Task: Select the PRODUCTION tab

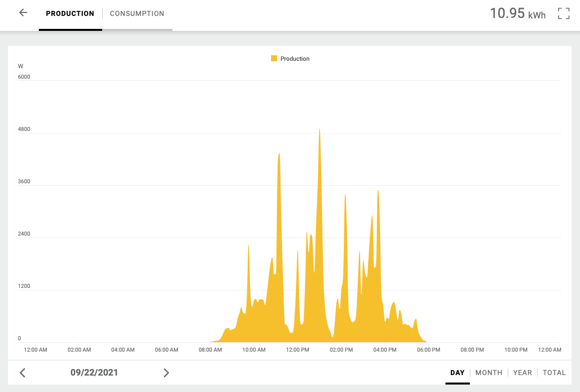Action: pyautogui.click(x=70, y=14)
